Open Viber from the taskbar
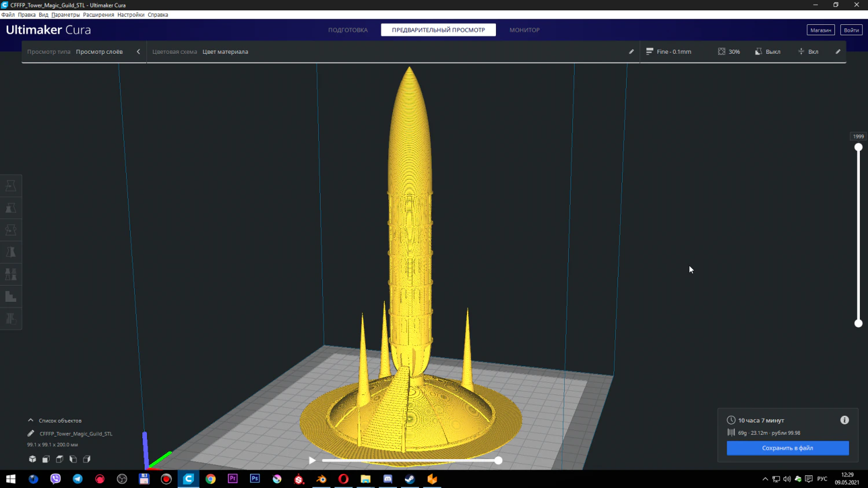The height and width of the screenshot is (488, 868). tap(56, 479)
